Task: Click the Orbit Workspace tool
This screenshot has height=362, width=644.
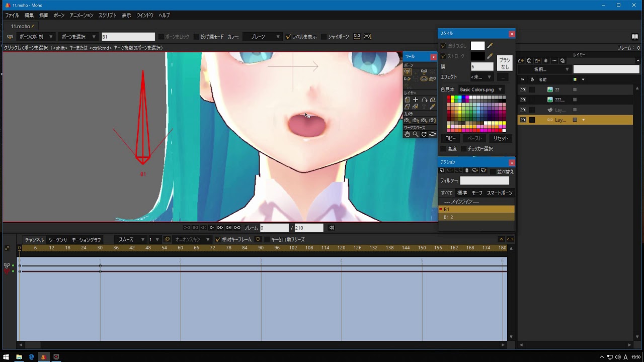Action: [x=432, y=134]
